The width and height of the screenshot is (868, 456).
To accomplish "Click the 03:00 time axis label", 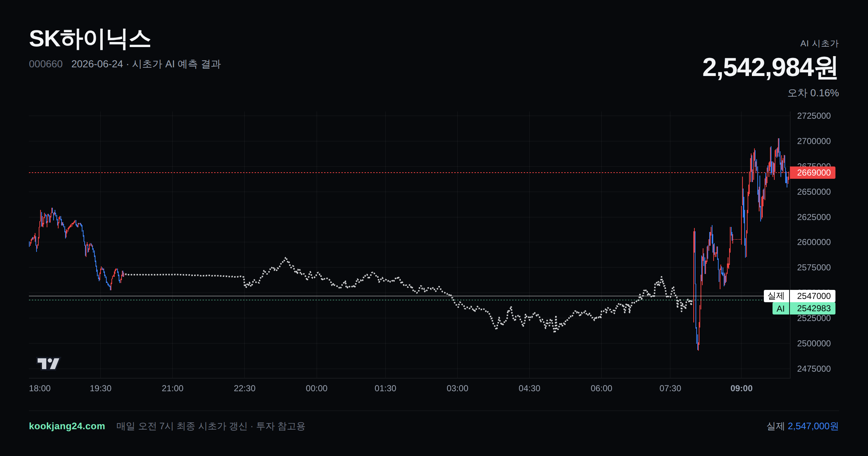I will (457, 388).
